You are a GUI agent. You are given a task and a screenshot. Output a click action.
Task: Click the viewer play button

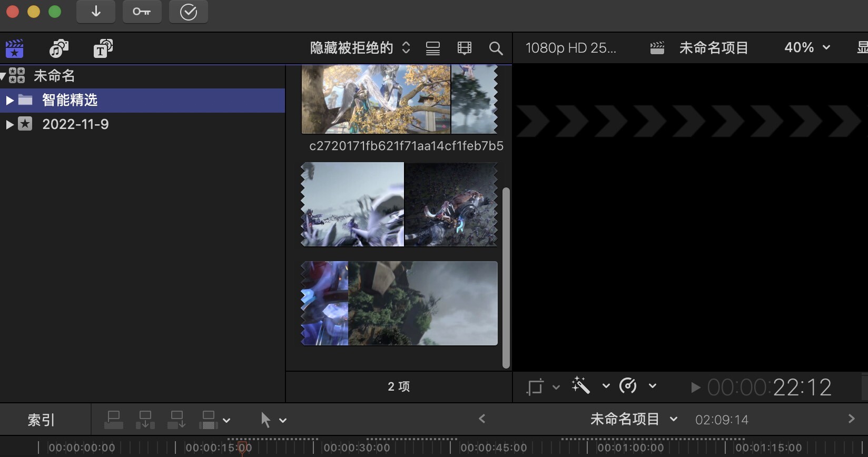695,388
